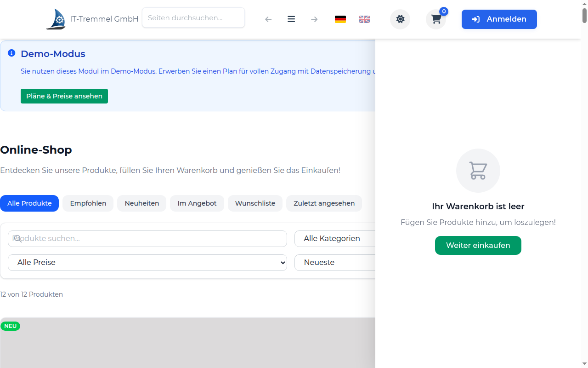The height and width of the screenshot is (368, 588).
Task: Click the Demo-Modus heading
Action: tap(53, 54)
